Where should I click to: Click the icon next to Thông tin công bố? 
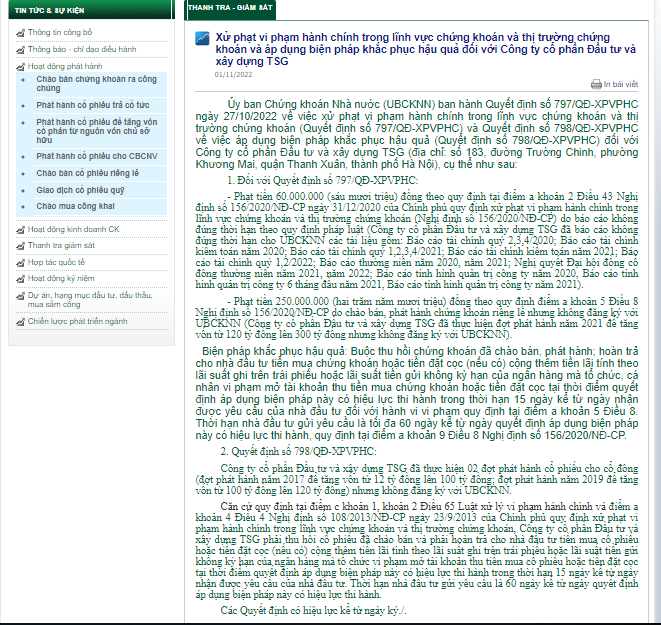pos(20,33)
